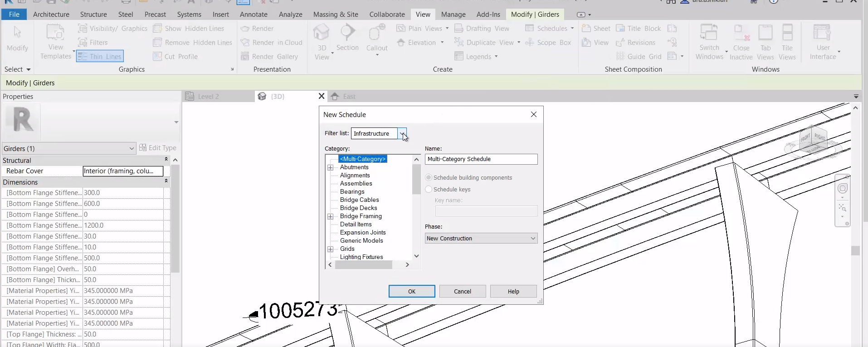
Task: Go to the Manage ribbon tab
Action: click(454, 15)
